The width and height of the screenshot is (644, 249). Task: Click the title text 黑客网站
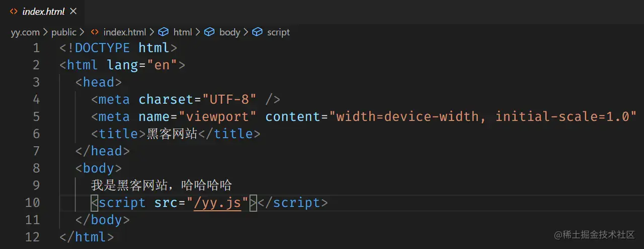click(172, 134)
